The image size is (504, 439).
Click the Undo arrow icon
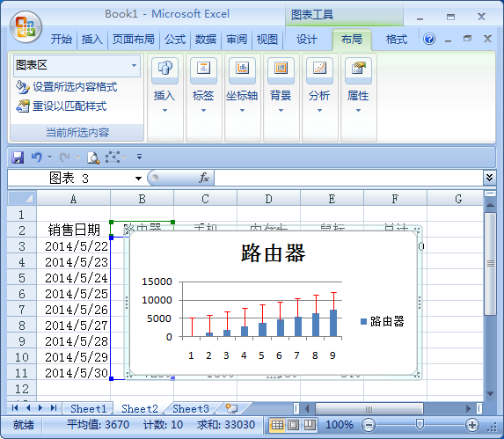pos(36,157)
